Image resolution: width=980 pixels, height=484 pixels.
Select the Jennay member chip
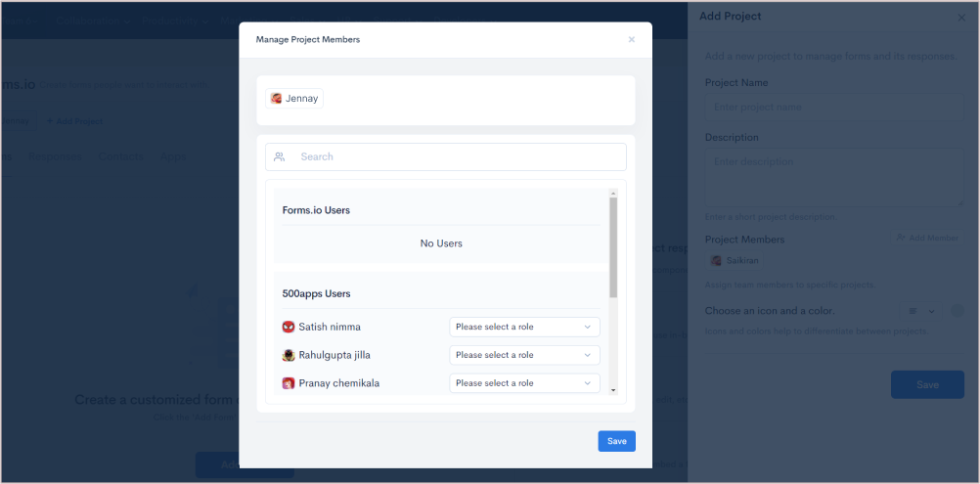(x=294, y=99)
